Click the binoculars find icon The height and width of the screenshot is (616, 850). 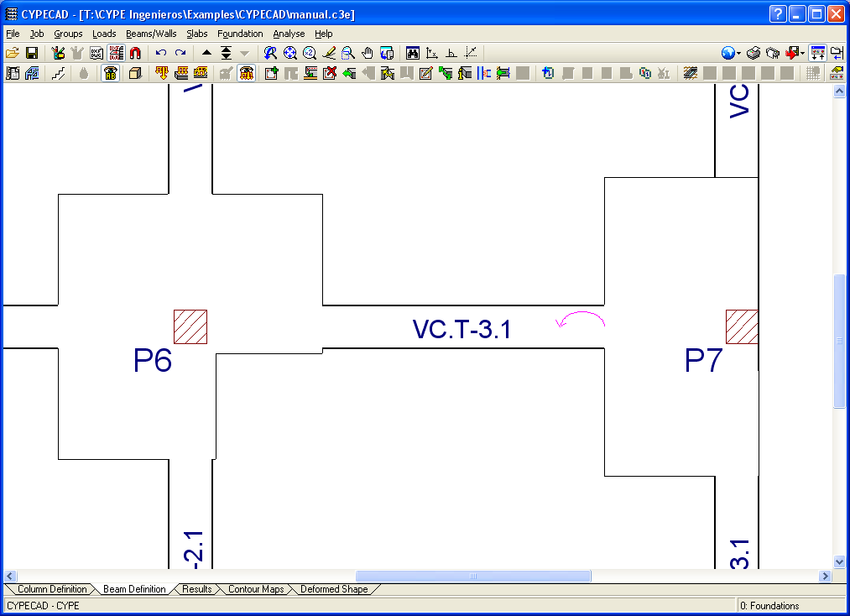tap(413, 53)
